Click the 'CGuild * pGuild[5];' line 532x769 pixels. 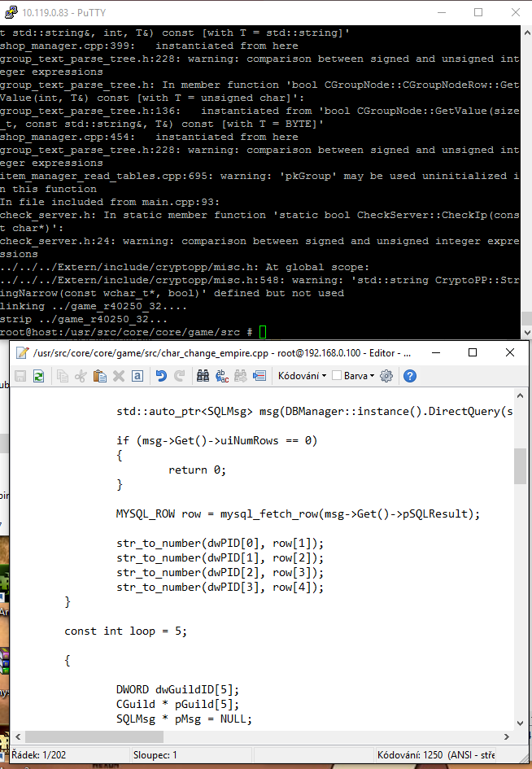tap(177, 704)
